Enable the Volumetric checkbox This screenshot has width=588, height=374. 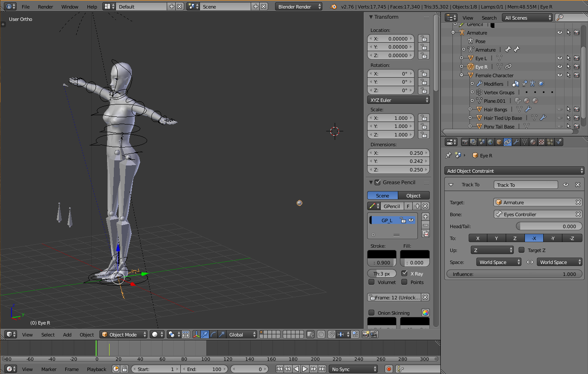(371, 282)
